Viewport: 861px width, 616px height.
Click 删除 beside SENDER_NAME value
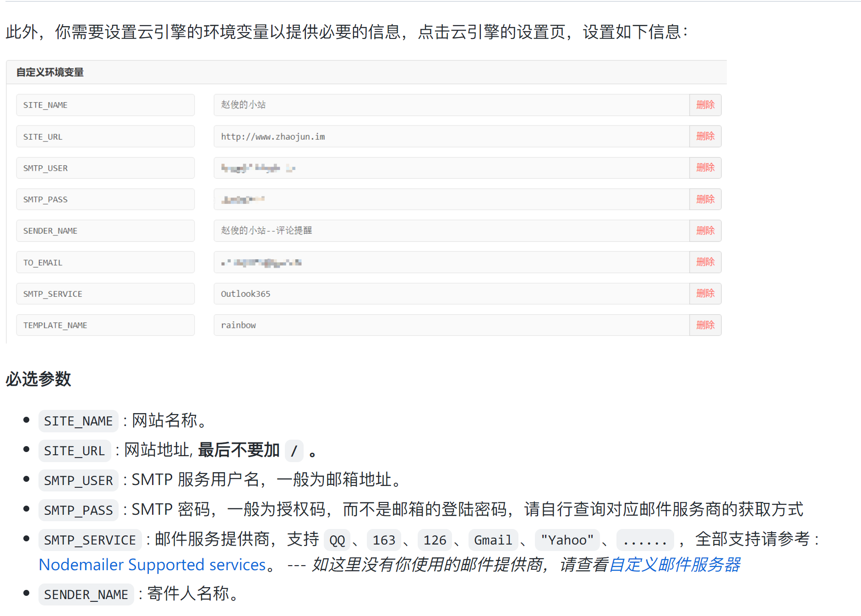point(705,231)
